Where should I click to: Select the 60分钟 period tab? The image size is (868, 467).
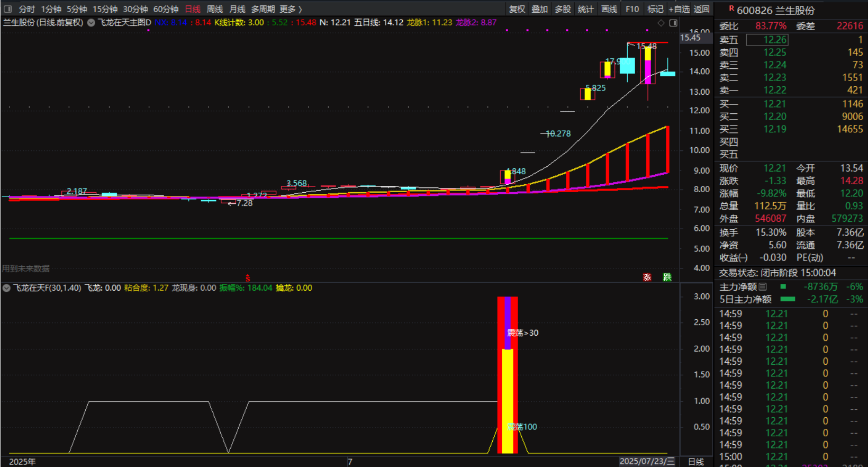pyautogui.click(x=166, y=9)
